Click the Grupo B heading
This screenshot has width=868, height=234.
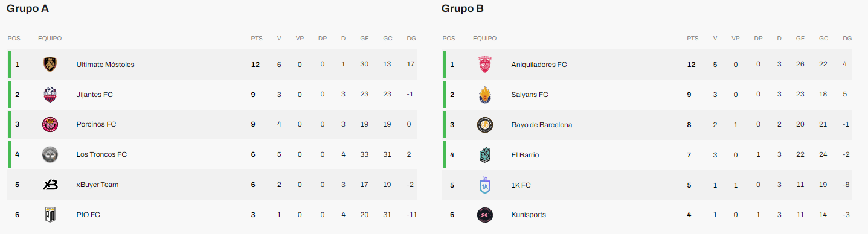[x=463, y=8]
